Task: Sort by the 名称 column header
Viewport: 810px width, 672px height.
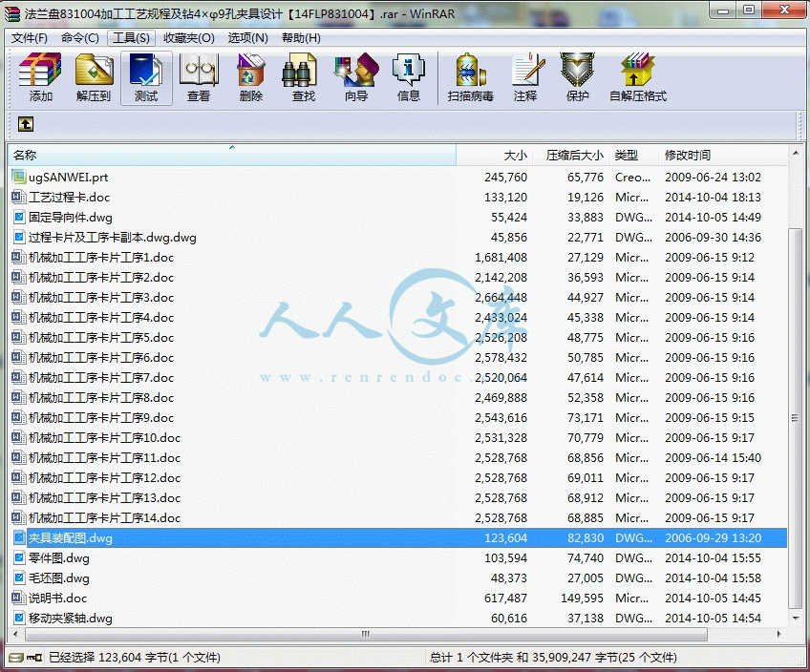Action: point(232,156)
